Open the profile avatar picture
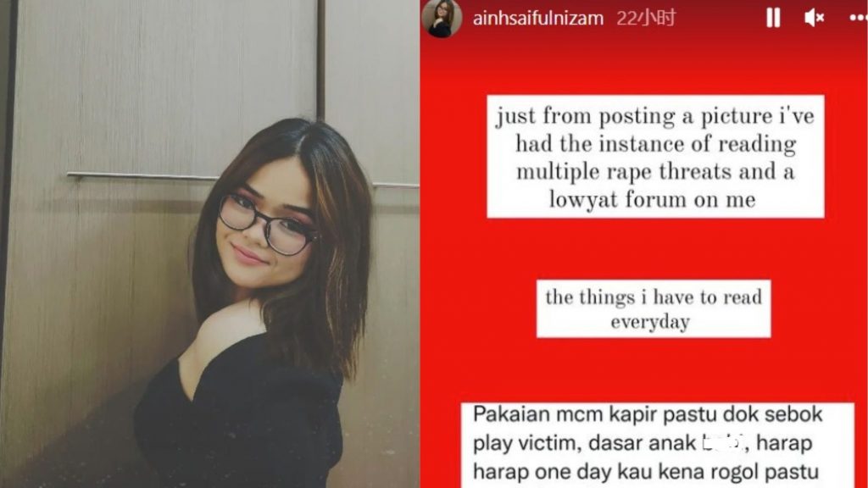The width and height of the screenshot is (868, 488). tap(442, 19)
